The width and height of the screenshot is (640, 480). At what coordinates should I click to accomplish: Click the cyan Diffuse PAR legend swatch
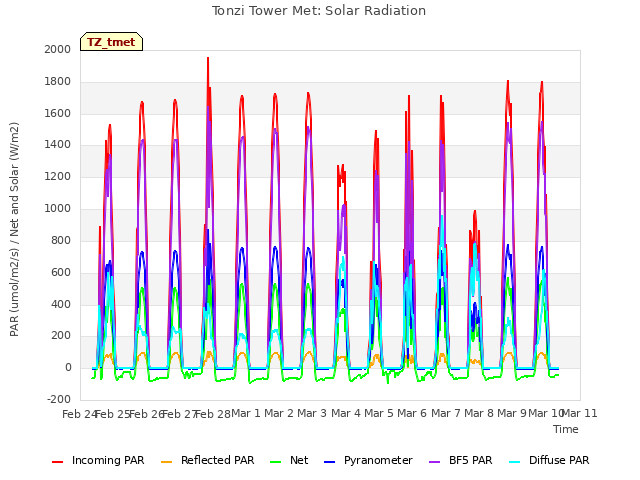515,461
